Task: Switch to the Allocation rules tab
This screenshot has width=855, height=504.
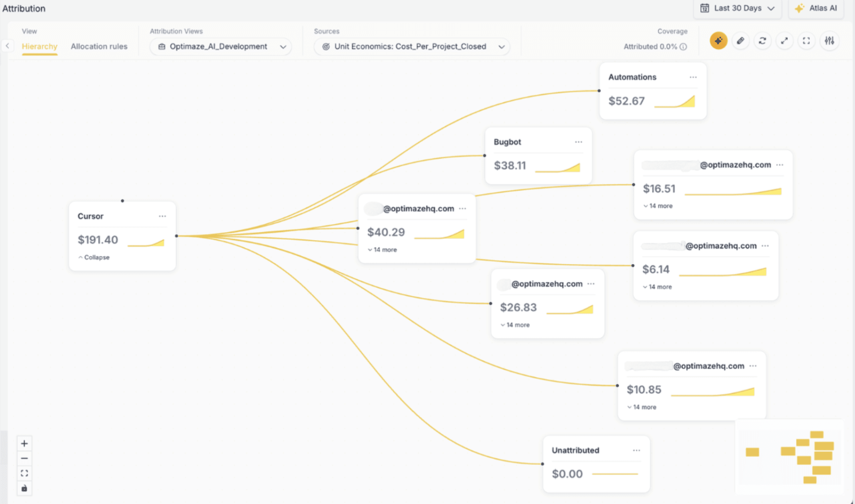Action: pyautogui.click(x=99, y=47)
